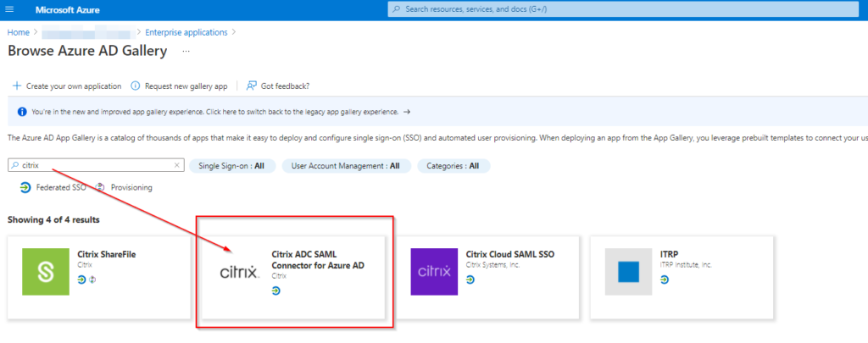Click the blue info icon in gallery banner
868x343 pixels.
point(22,112)
